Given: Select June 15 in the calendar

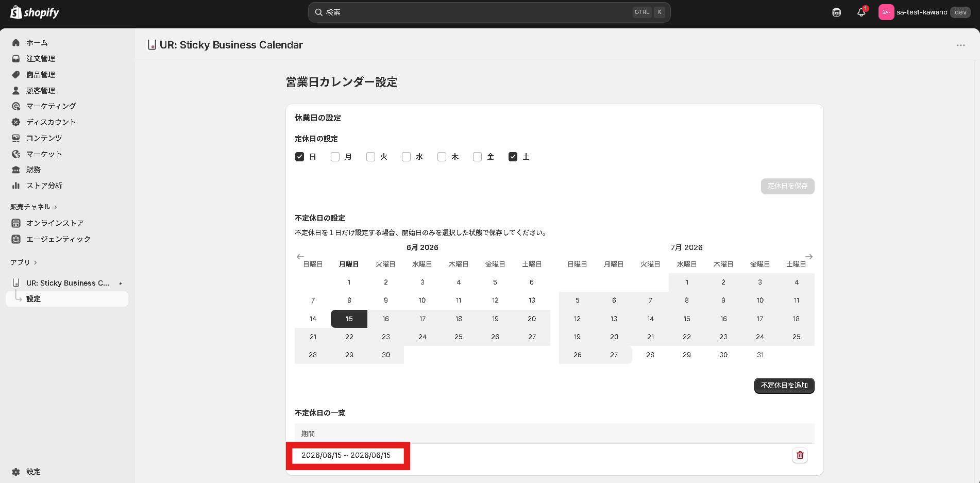Looking at the screenshot, I should pyautogui.click(x=349, y=319).
